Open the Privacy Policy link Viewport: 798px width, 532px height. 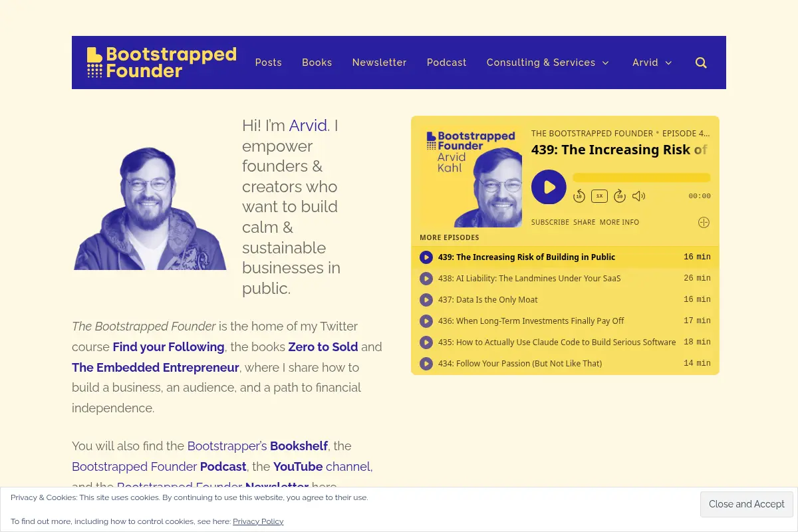point(258,521)
